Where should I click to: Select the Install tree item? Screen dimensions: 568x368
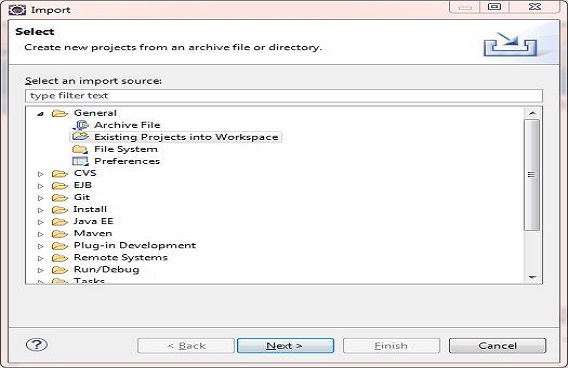[90, 209]
